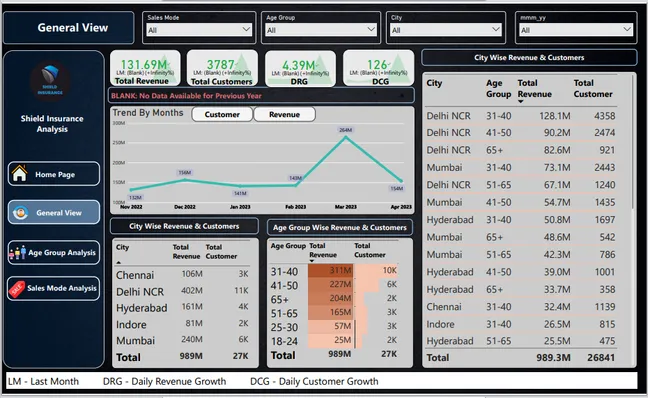Click the 989.3M grand total value
650x398 pixels.
point(553,357)
